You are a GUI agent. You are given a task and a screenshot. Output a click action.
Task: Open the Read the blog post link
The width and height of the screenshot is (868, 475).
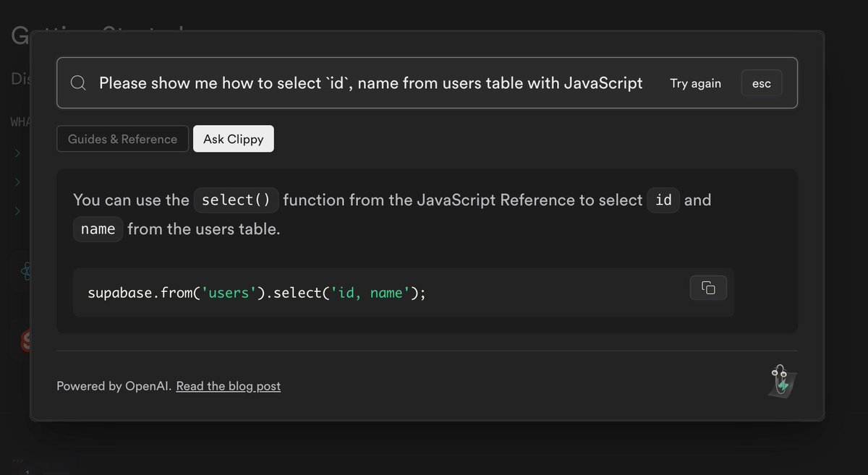[228, 386]
